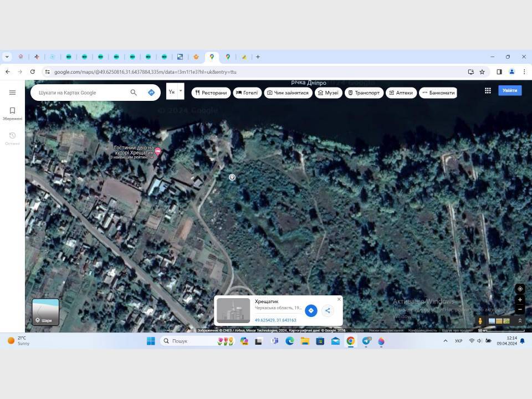Zoom in with the plus button

520,300
